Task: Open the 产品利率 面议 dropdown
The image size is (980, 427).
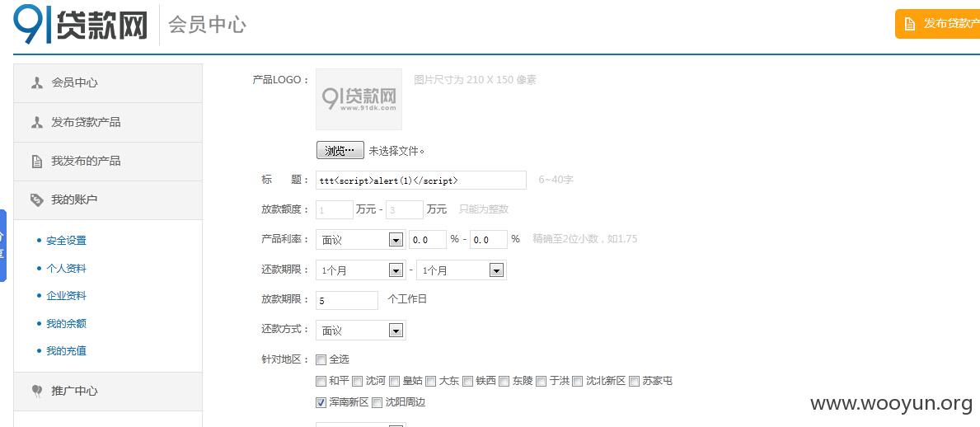Action: click(361, 239)
